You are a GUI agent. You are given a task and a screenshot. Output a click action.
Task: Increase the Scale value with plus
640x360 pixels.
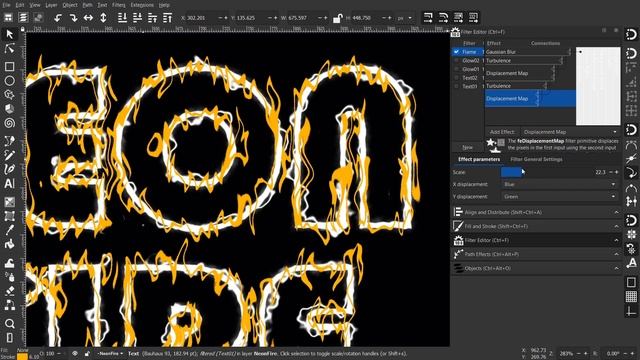point(617,172)
